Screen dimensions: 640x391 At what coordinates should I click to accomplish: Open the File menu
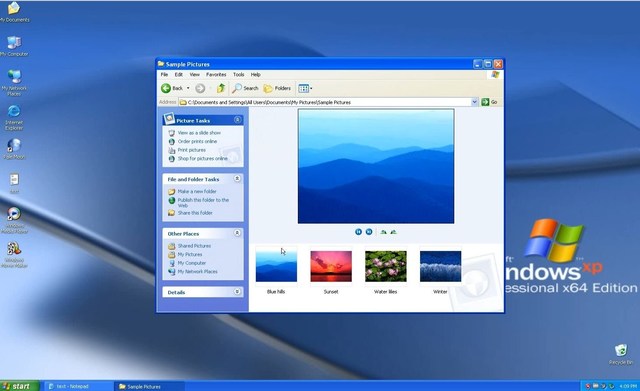click(164, 75)
